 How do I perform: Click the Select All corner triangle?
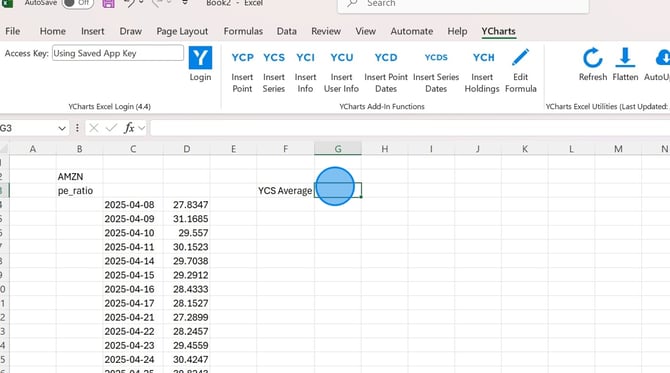tap(4, 149)
